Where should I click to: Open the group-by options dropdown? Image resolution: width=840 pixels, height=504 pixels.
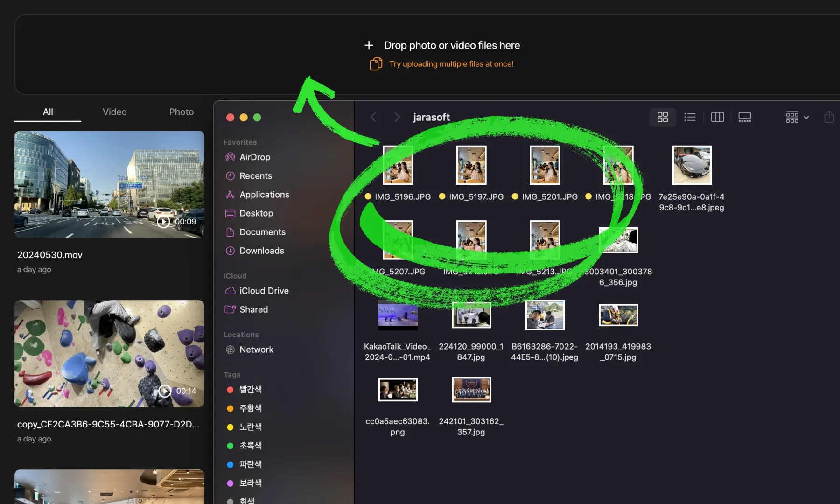pos(797,117)
